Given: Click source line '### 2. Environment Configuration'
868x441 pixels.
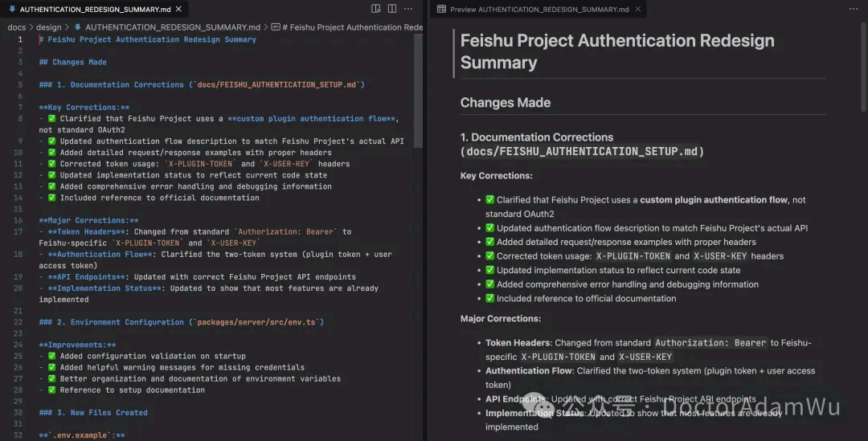Looking at the screenshot, I should click(181, 322).
